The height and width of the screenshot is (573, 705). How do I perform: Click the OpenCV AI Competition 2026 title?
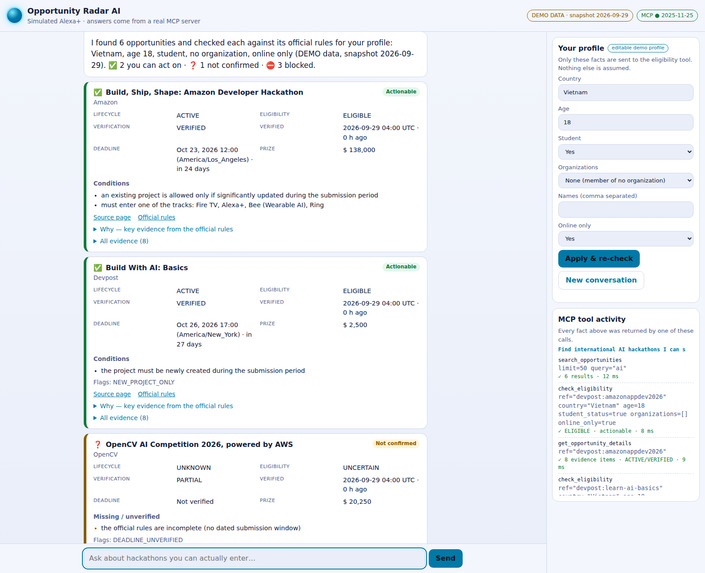pyautogui.click(x=199, y=444)
